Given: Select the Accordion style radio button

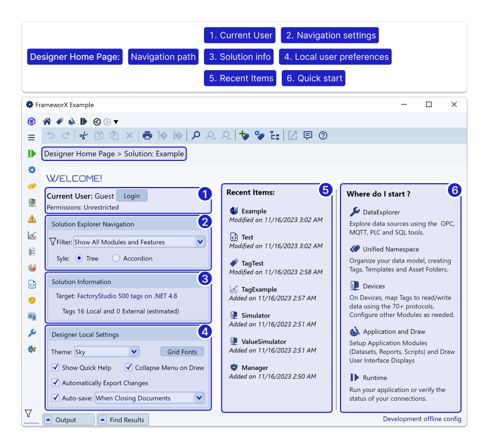Looking at the screenshot, I should coord(116,258).
